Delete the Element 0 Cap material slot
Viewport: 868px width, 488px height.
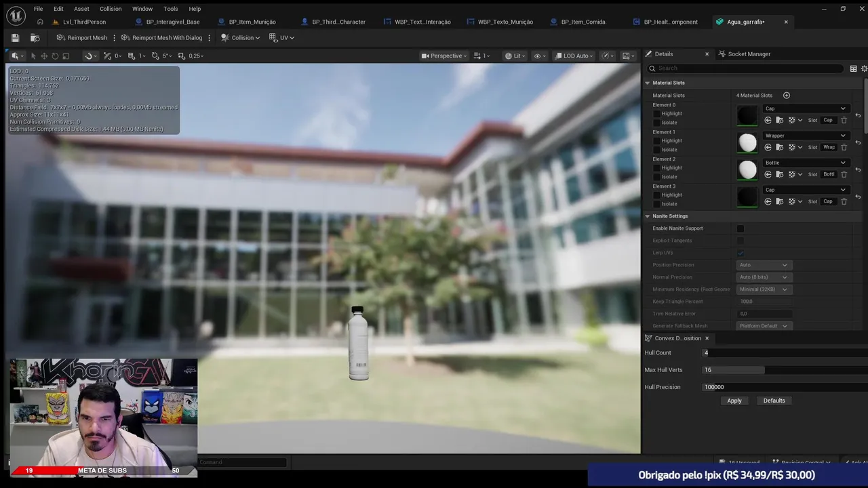pos(844,120)
